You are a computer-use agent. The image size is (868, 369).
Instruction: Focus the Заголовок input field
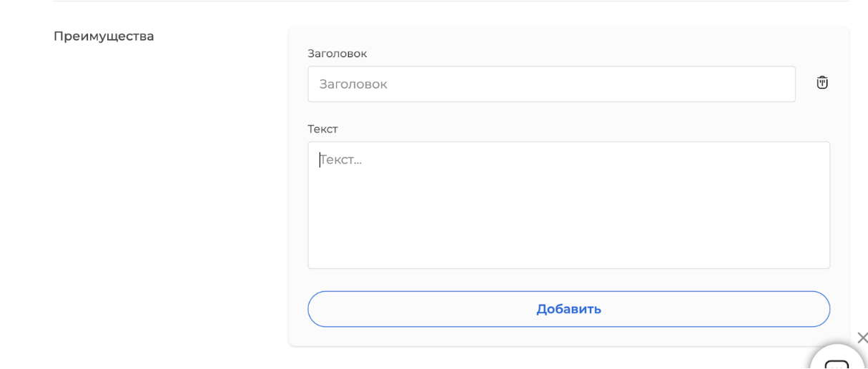[551, 84]
